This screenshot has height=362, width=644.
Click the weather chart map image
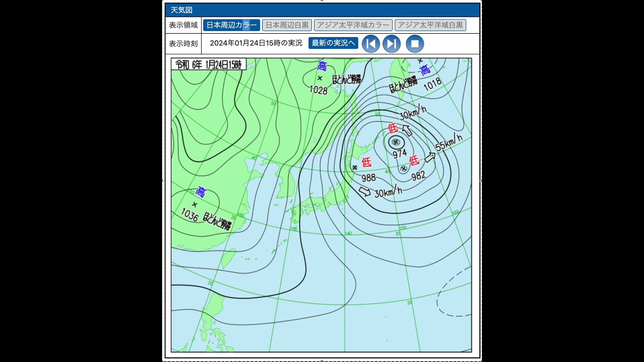321,205
